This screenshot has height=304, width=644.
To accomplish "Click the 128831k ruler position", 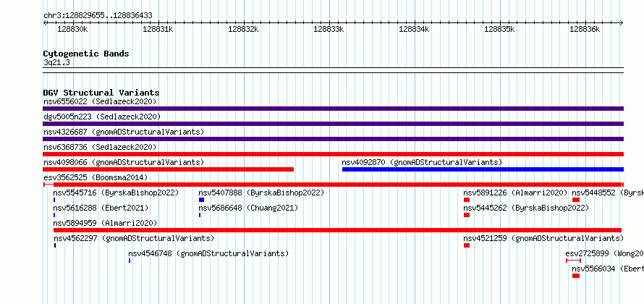I will point(158,29).
